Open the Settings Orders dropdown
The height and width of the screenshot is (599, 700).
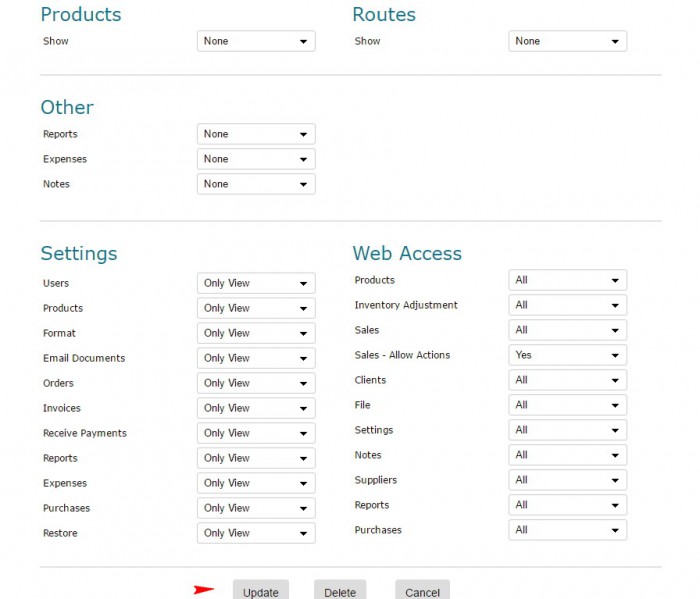click(x=256, y=383)
